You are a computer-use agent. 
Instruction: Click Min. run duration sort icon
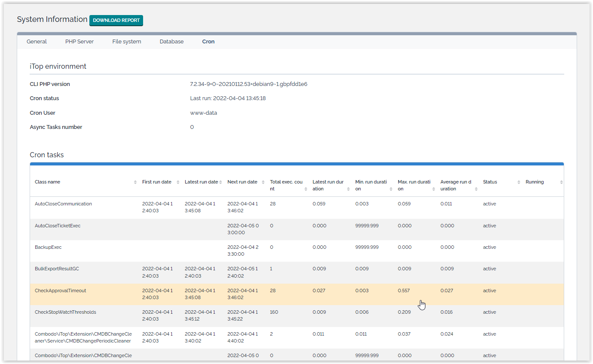point(391,189)
